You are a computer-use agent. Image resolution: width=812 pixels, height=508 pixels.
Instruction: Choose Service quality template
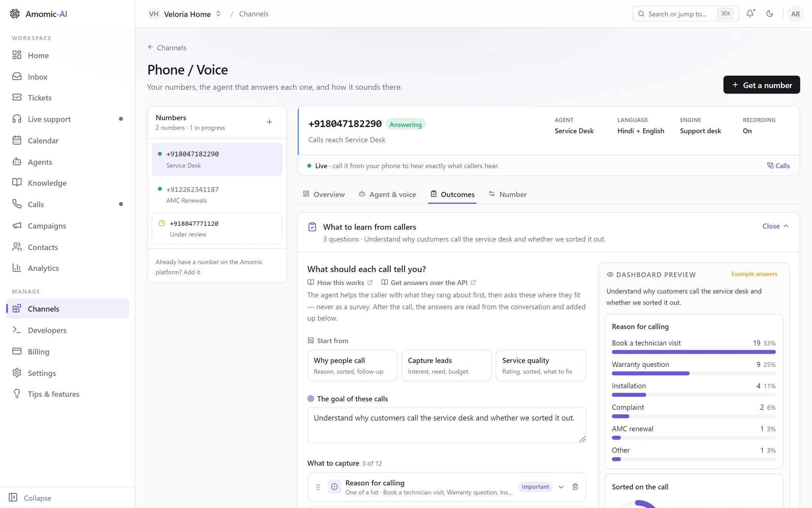click(x=541, y=365)
